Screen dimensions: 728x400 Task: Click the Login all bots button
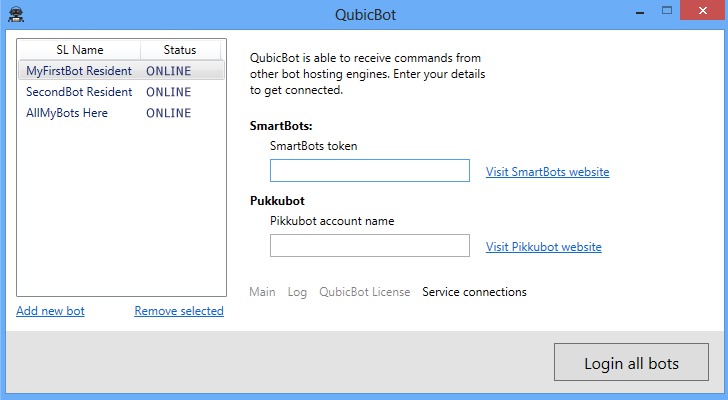[631, 362]
